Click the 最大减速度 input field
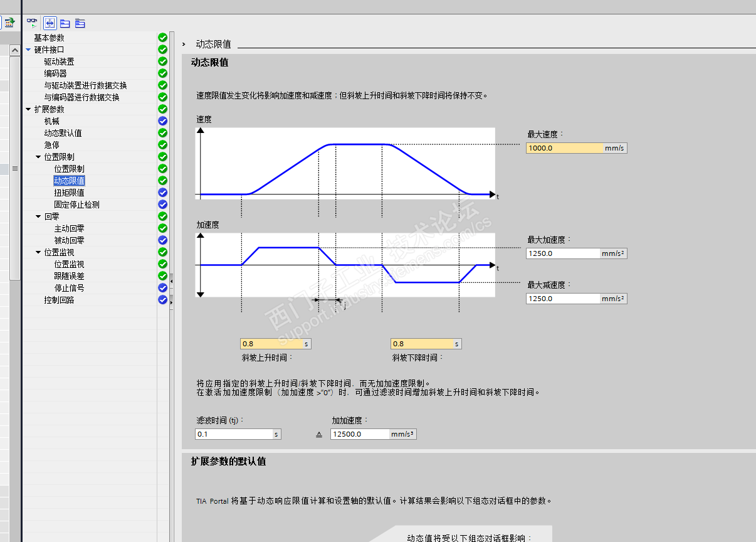 (x=563, y=299)
